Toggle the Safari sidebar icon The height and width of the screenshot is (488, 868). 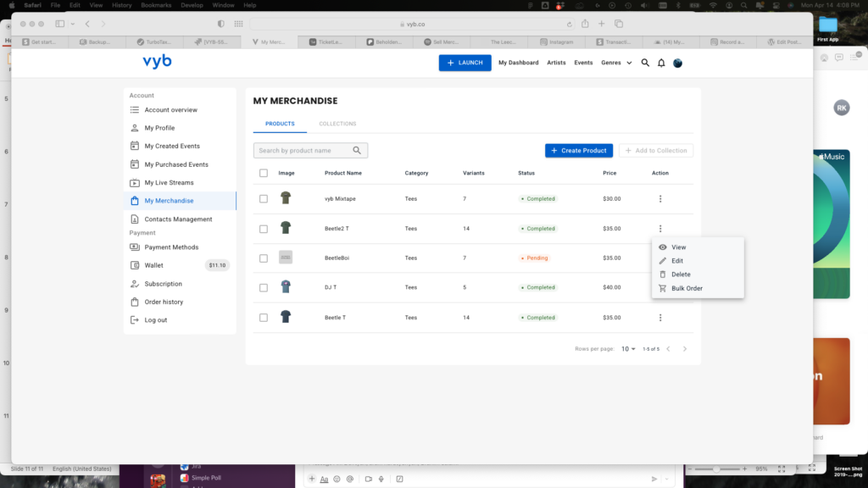coord(60,24)
